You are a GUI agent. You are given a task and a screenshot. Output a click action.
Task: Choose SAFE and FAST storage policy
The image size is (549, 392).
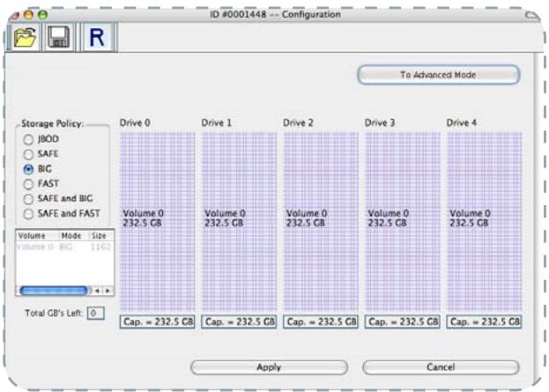[28, 214]
